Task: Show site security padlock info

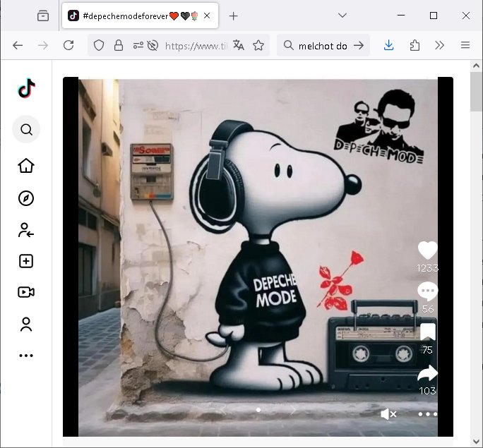Action: [x=119, y=46]
